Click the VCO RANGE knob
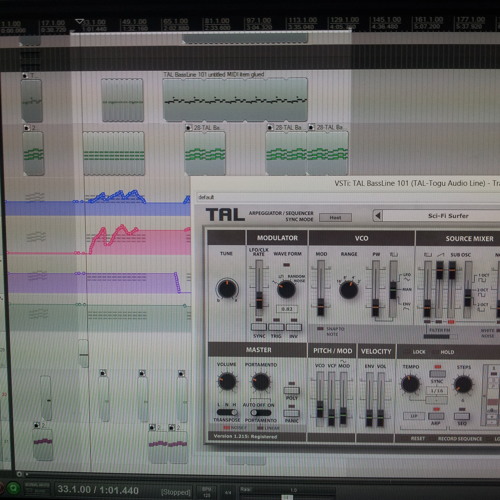Viewport: 500px width, 500px height. (349, 289)
